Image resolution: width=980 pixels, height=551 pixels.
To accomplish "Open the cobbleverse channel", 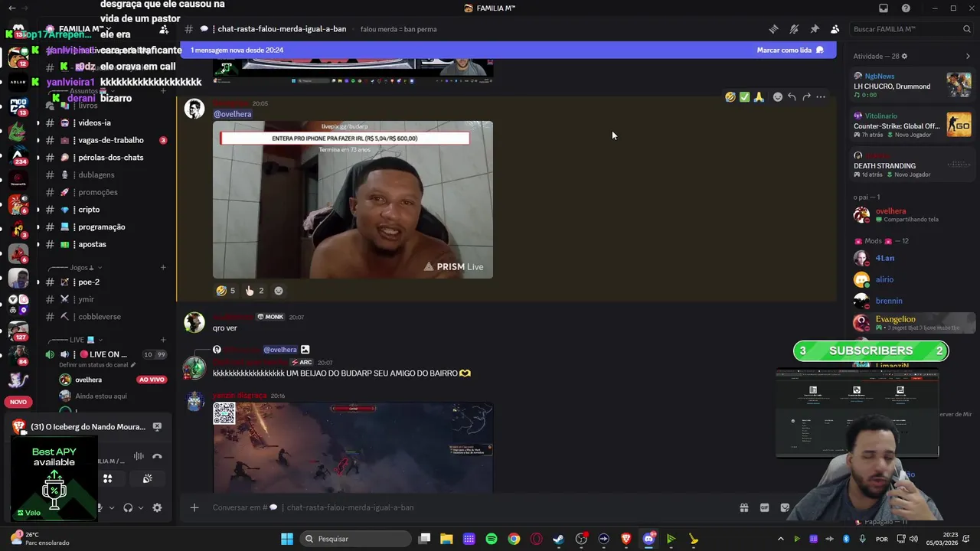I will click(107, 317).
